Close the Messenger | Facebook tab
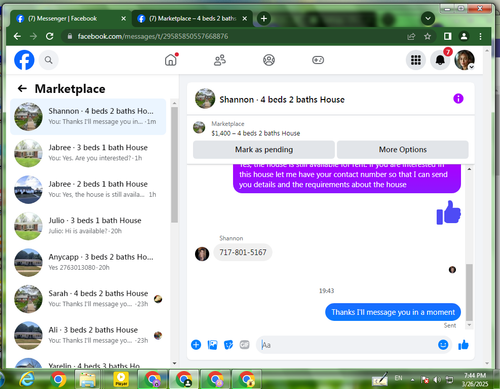 pyautogui.click(x=123, y=19)
